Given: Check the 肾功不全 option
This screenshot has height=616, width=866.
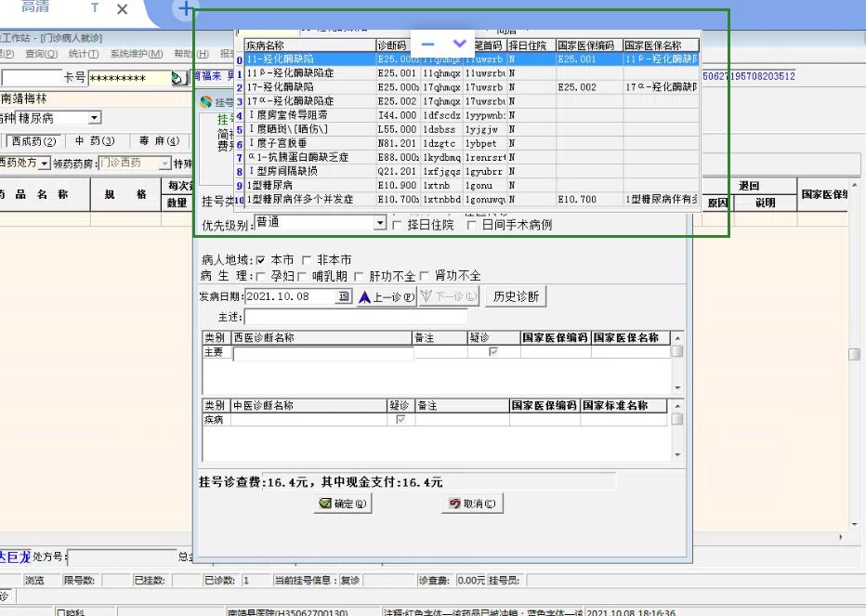Looking at the screenshot, I should tap(424, 276).
